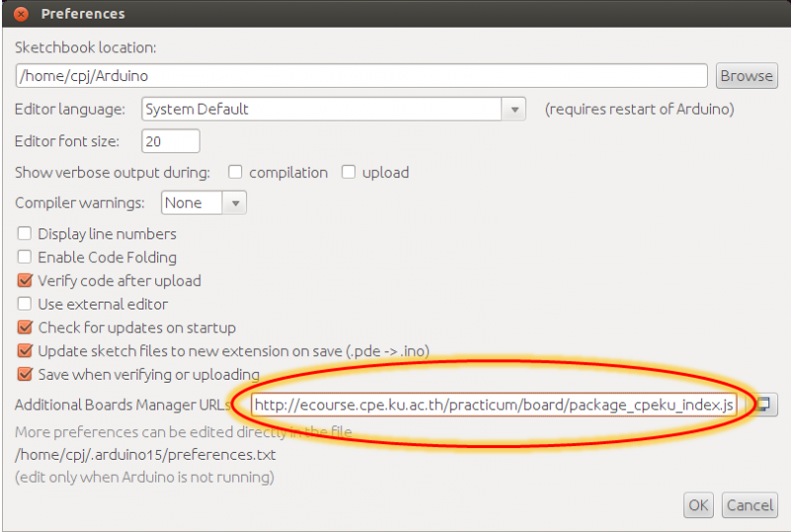The height and width of the screenshot is (532, 791).
Task: Open the preferences.txt file path link
Action: pyautogui.click(x=145, y=456)
